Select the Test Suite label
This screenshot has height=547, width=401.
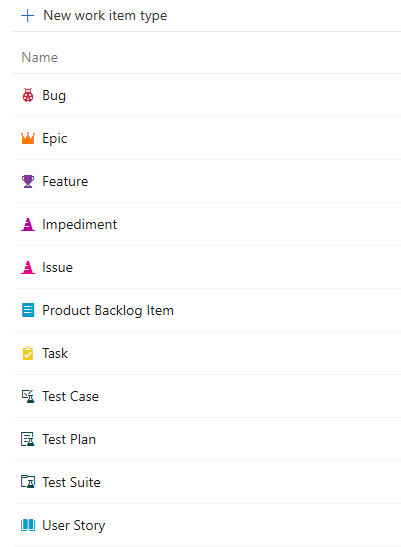71,482
